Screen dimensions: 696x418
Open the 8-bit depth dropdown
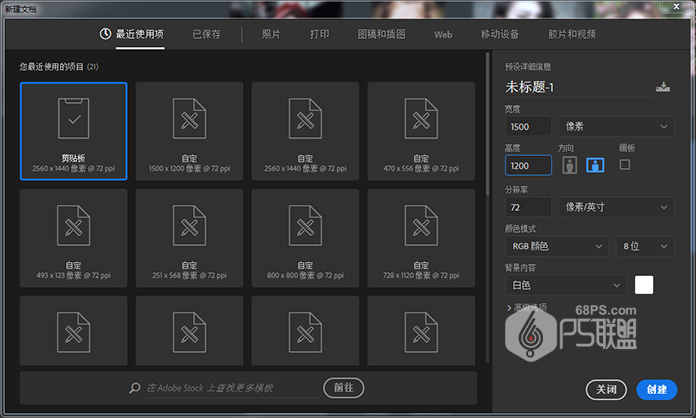point(645,246)
